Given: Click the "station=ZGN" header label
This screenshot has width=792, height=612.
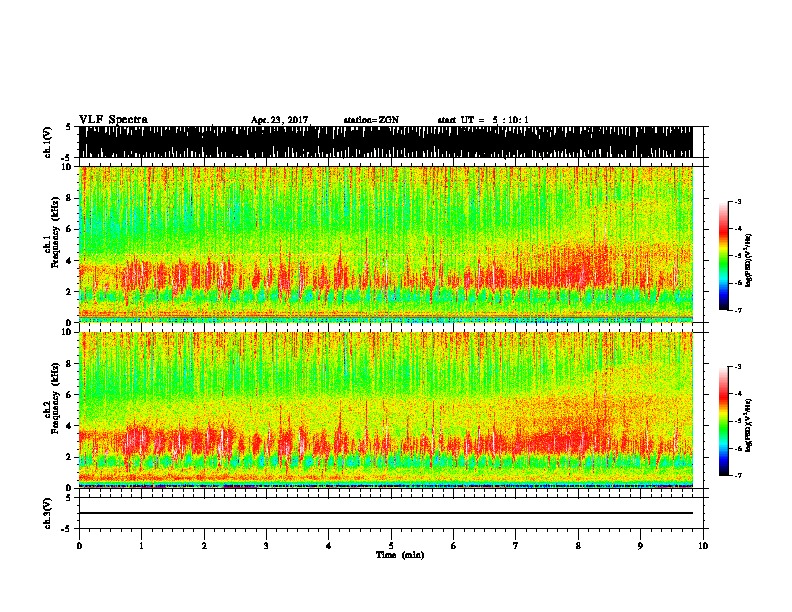Looking at the screenshot, I should [x=371, y=120].
